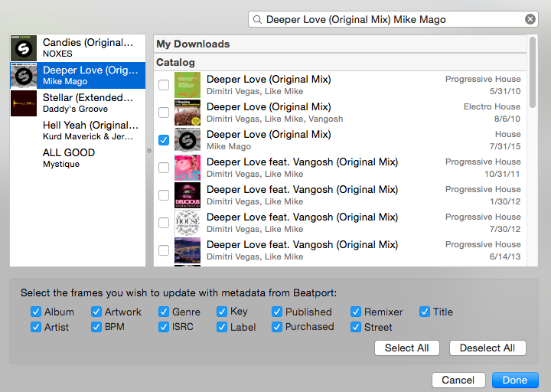Screen dimensions: 551x392
Task: Uncheck the BPM metadata checkbox
Action: pyautogui.click(x=96, y=327)
